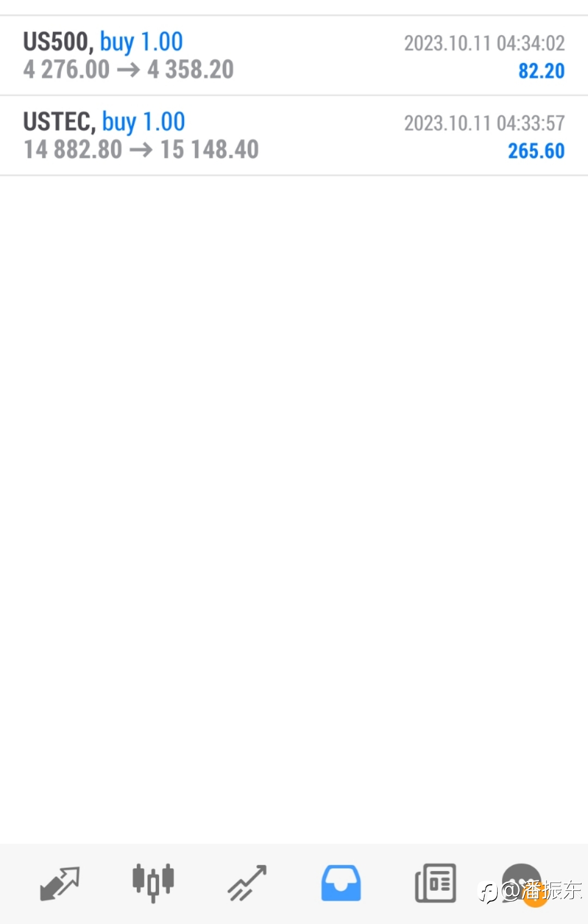Viewport: 588px width, 924px height.
Task: Tap the USTEC symbol name
Action: [x=57, y=122]
